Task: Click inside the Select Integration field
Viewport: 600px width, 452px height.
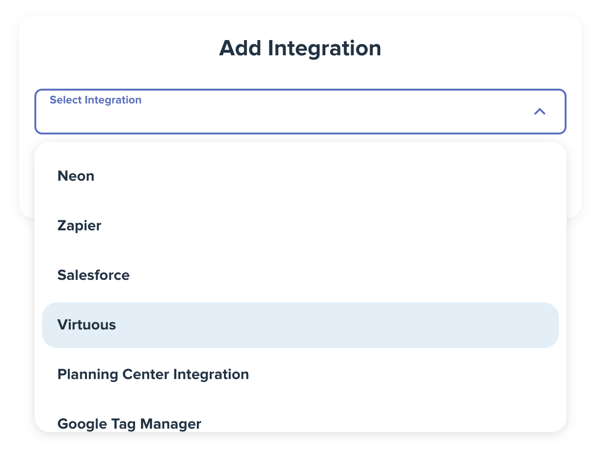Action: click(x=300, y=111)
